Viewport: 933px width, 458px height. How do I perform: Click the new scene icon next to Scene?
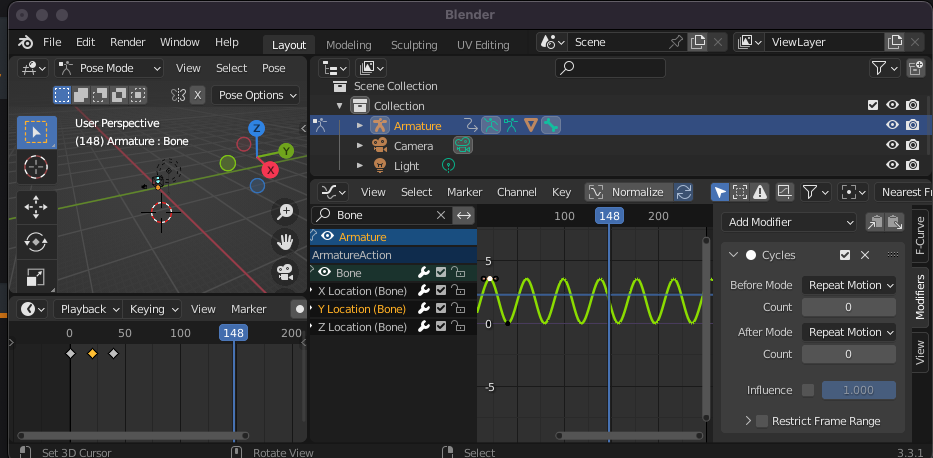click(x=697, y=42)
